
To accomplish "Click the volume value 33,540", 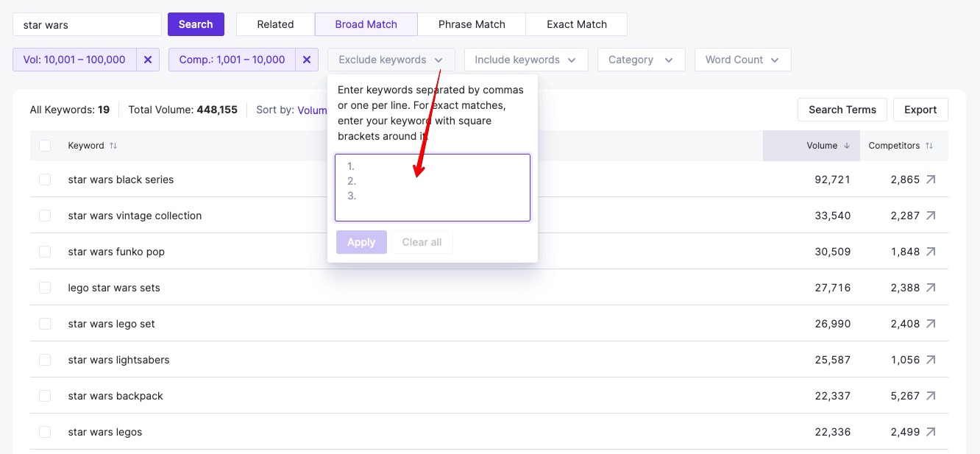I will pyautogui.click(x=833, y=216).
